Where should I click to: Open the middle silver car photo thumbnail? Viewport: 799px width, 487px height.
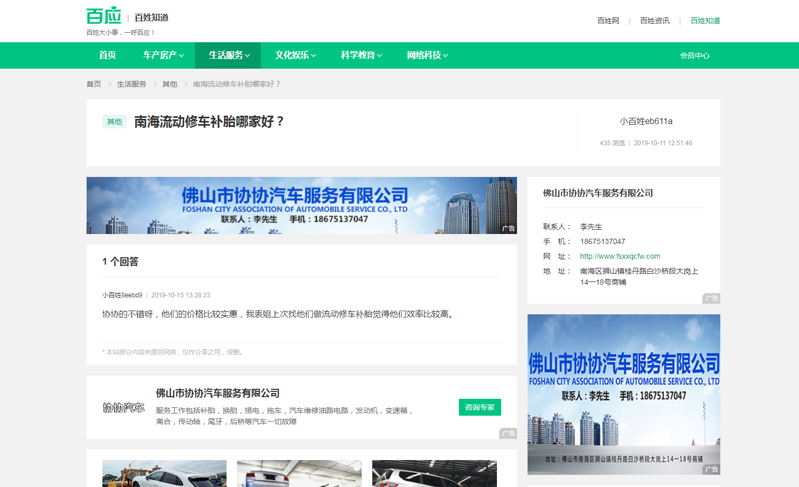(x=299, y=473)
